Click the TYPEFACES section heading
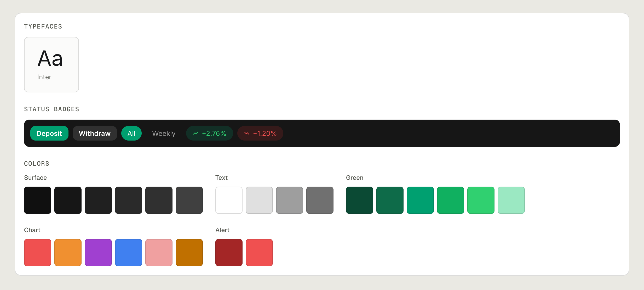The height and width of the screenshot is (290, 644). tap(43, 26)
